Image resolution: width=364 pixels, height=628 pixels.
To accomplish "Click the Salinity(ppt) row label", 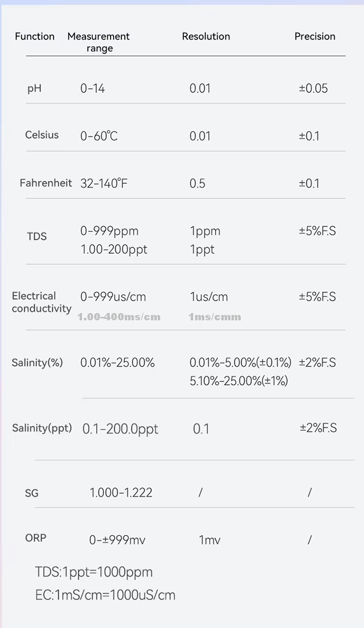I will coord(42,428).
